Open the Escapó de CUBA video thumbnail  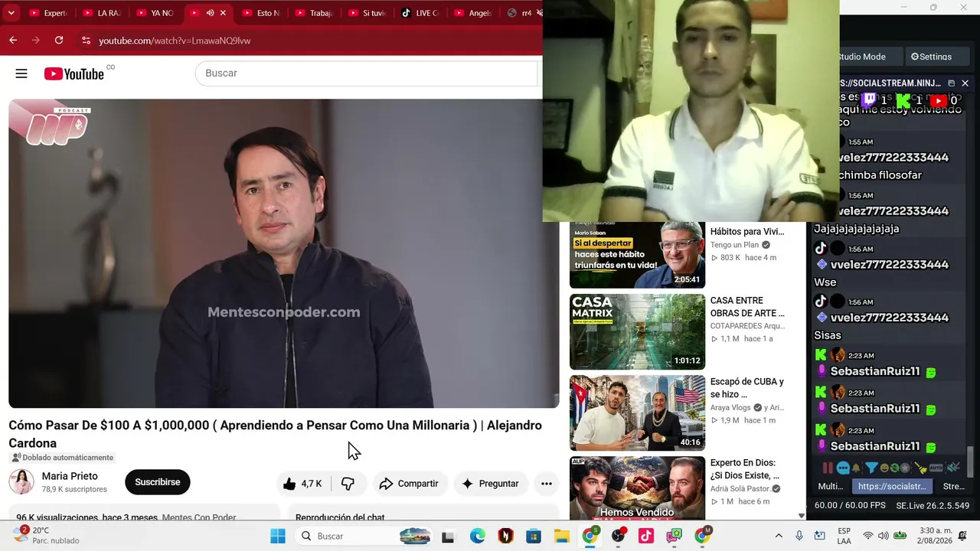pyautogui.click(x=637, y=413)
